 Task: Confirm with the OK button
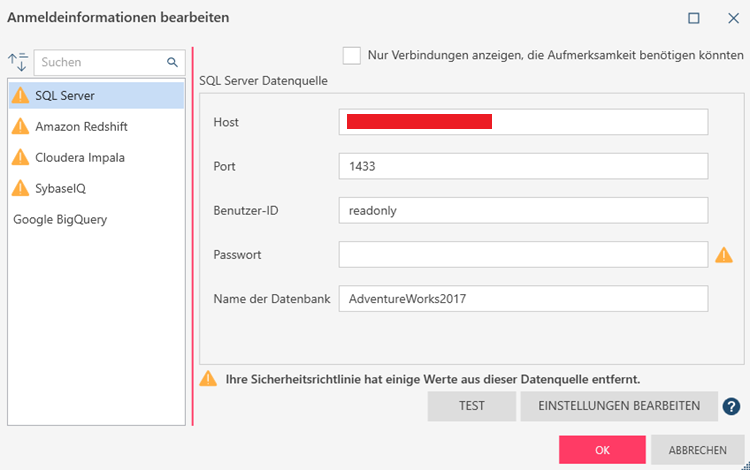click(x=602, y=450)
